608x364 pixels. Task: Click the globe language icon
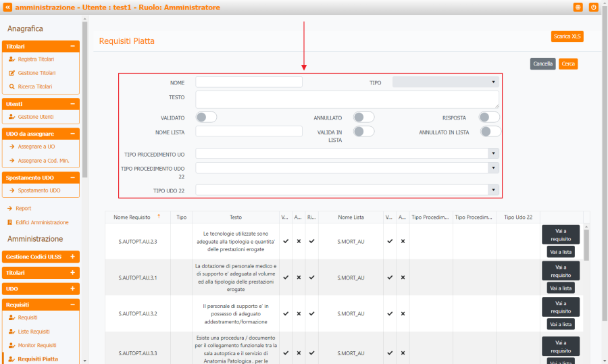pos(578,7)
